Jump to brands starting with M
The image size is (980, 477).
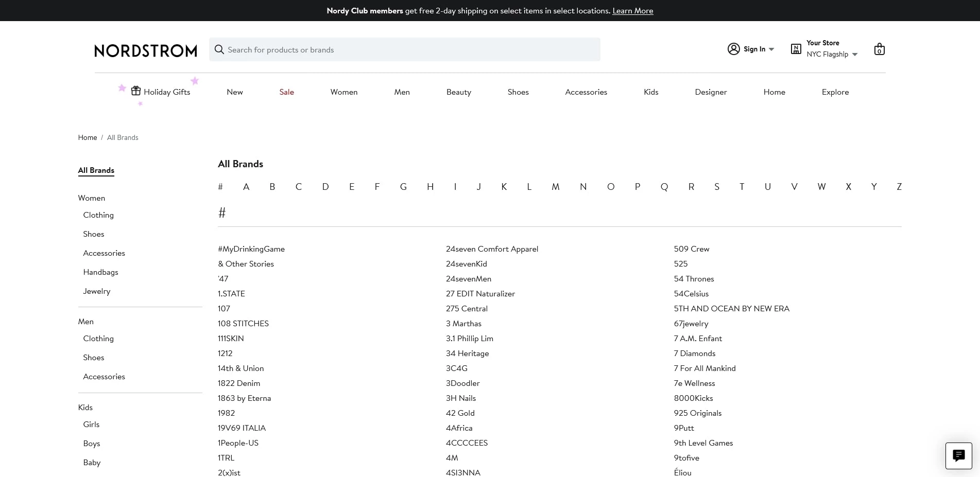(x=555, y=187)
